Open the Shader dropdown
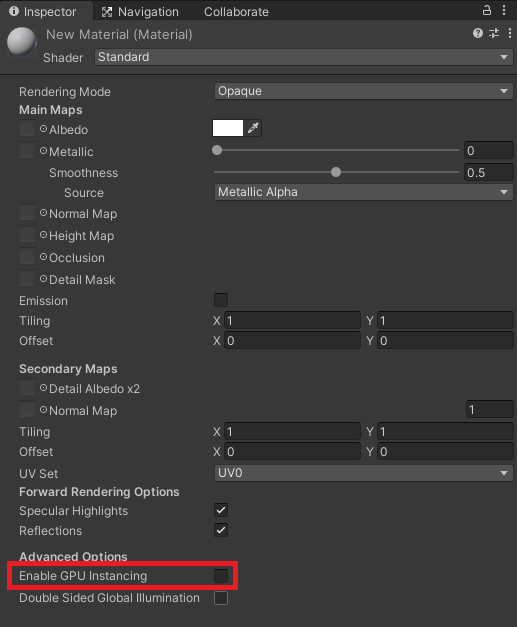The image size is (517, 627). coord(304,57)
